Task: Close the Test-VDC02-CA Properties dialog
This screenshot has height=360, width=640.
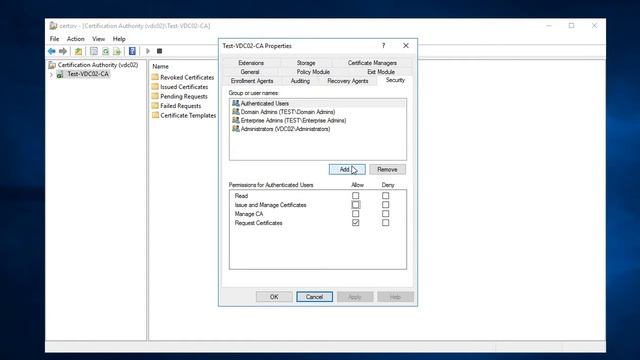Action: [x=406, y=45]
